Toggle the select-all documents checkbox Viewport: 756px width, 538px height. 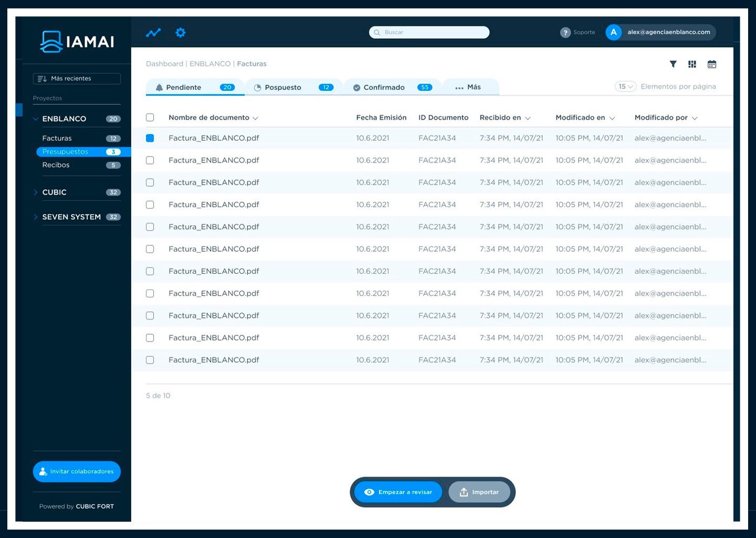150,118
